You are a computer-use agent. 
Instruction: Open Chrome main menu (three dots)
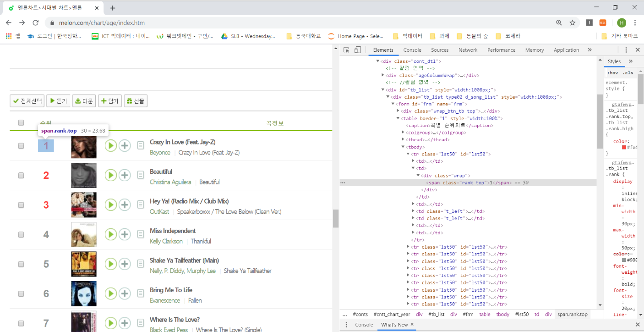[x=635, y=23]
